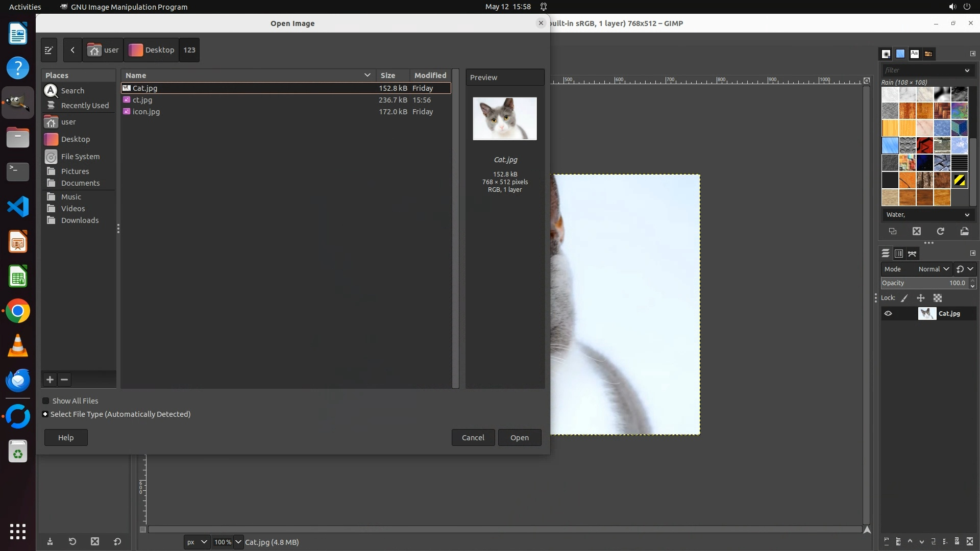The image size is (980, 551).
Task: Toggle lock pixels brush icon
Action: point(904,298)
